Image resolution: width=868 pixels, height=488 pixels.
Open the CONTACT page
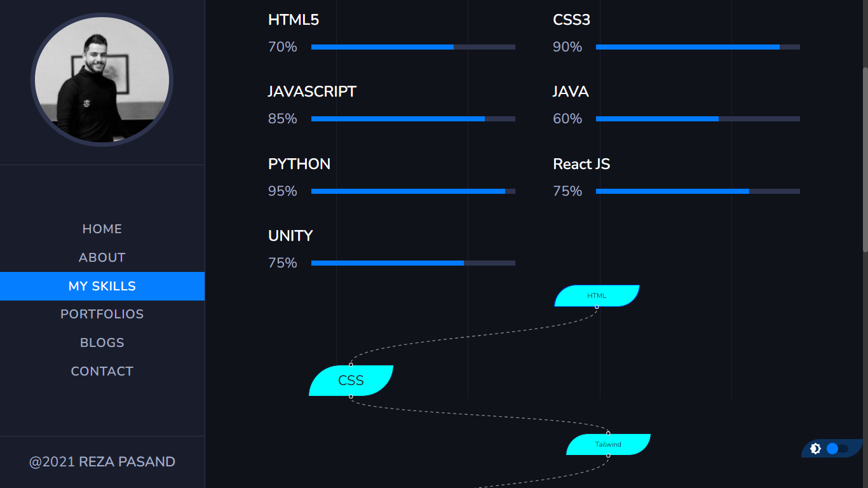coord(102,371)
